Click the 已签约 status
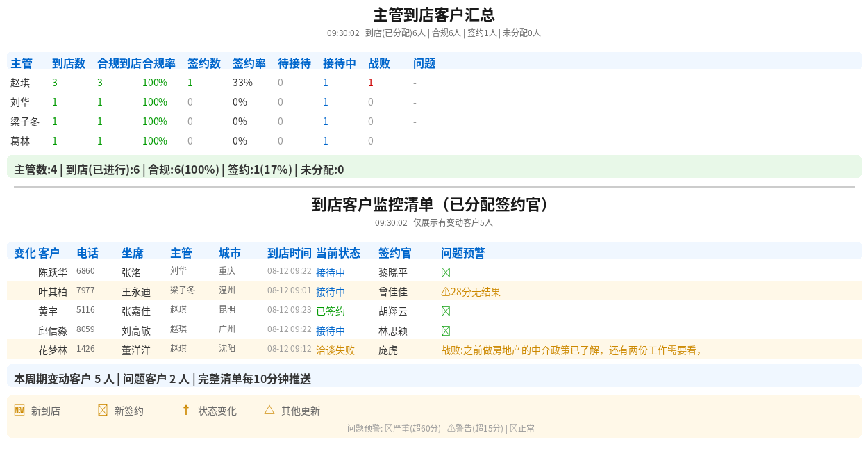This screenshot has width=868, height=467. (331, 311)
